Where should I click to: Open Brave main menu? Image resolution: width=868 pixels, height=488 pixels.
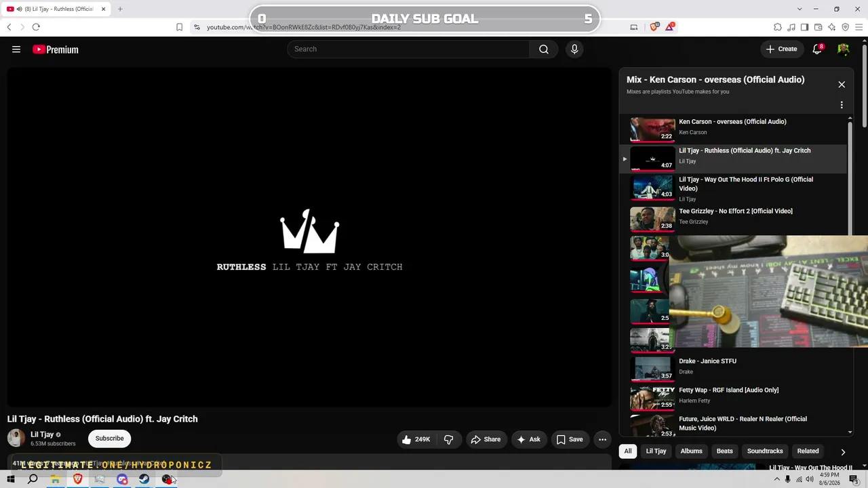coord(859,27)
